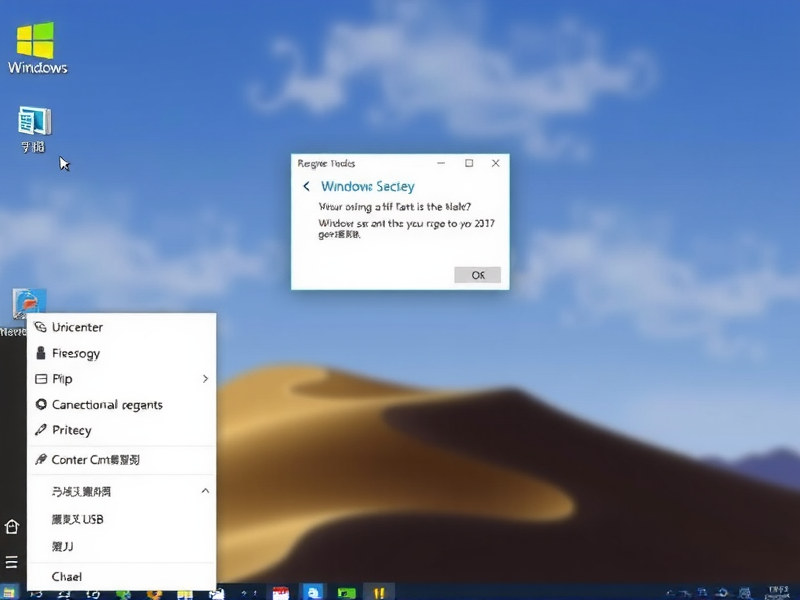Expand the Plip submenu arrow
This screenshot has width=800, height=600.
205,379
